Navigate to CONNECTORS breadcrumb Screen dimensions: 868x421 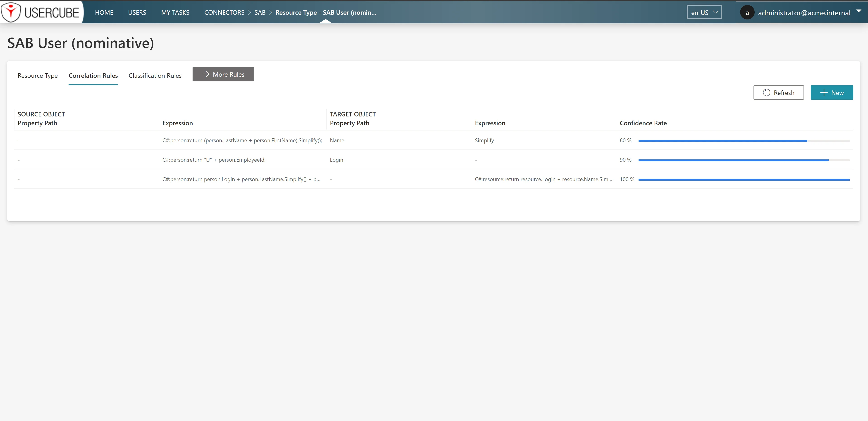pyautogui.click(x=224, y=12)
